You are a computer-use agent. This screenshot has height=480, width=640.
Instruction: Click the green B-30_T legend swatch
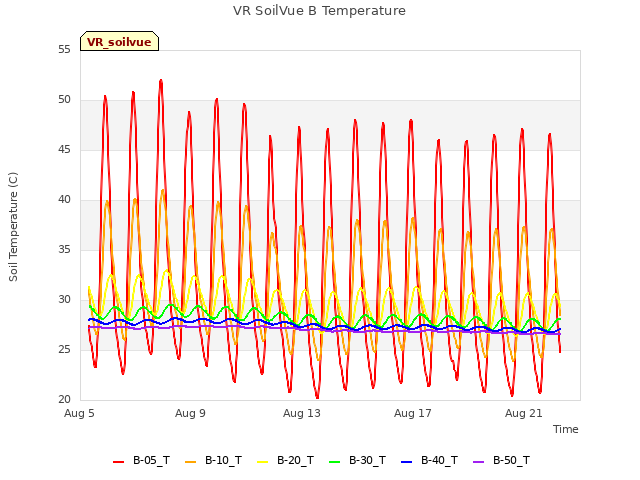[335, 462]
